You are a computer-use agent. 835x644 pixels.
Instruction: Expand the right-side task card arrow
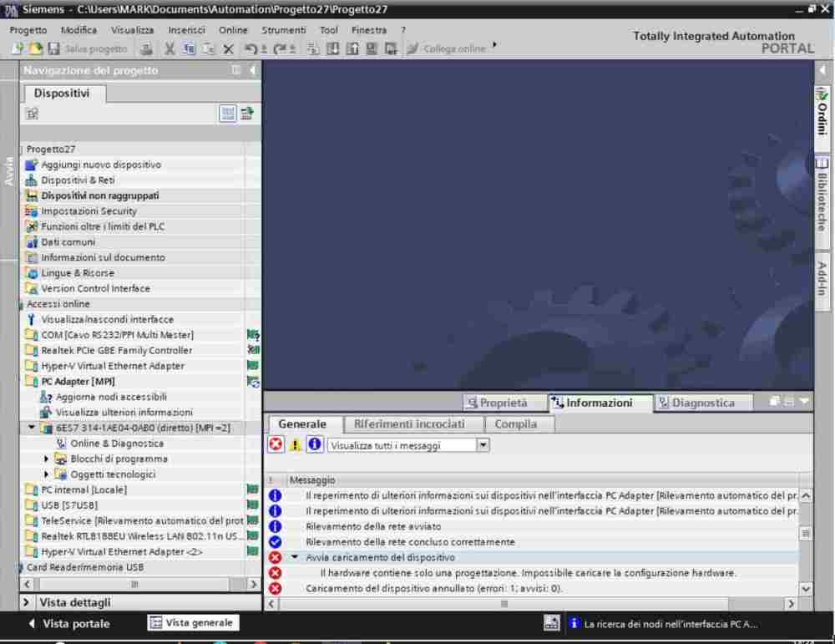click(x=822, y=70)
